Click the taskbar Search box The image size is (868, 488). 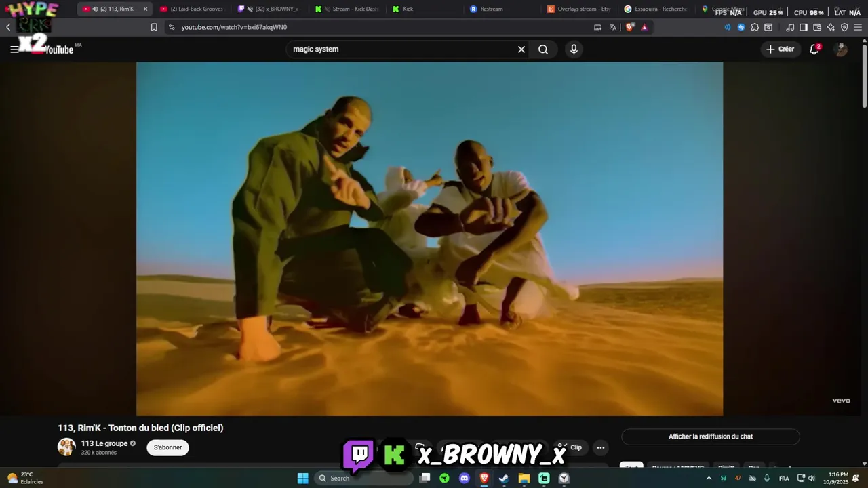pyautogui.click(x=364, y=478)
